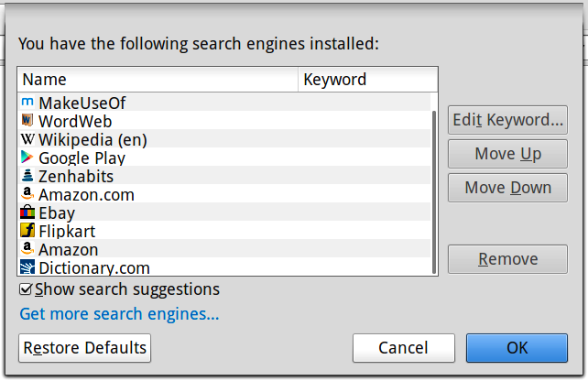The image size is (588, 381).
Task: Click the search engine list scrollbar
Action: tap(434, 192)
